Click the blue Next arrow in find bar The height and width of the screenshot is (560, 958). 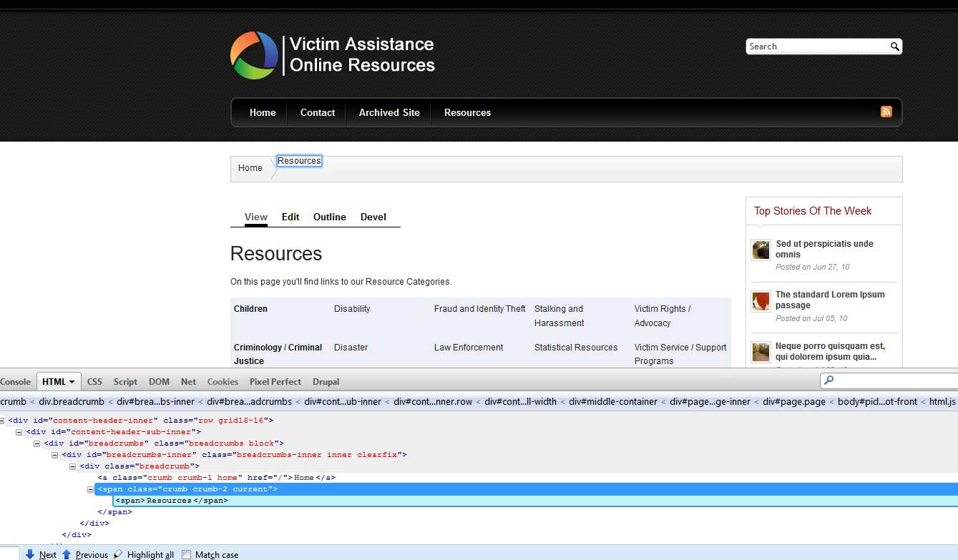click(x=30, y=554)
